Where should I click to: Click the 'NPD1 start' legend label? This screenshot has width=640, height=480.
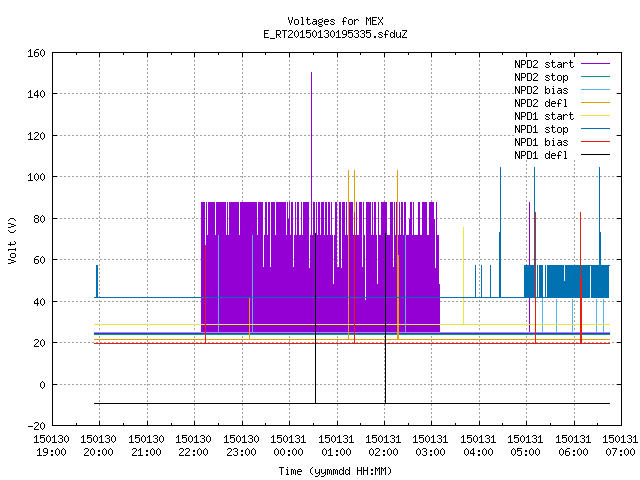point(544,116)
